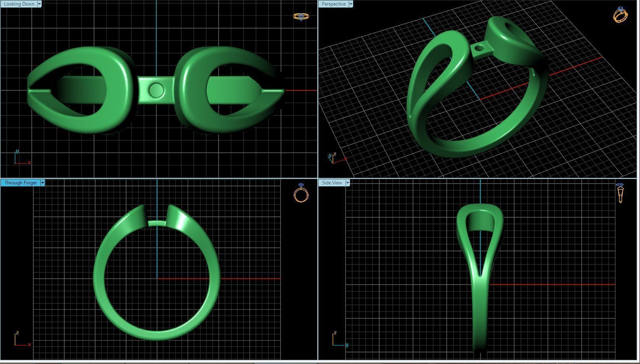
Task: Open the Looking Down viewport dropdown arrow
Action: coord(39,4)
